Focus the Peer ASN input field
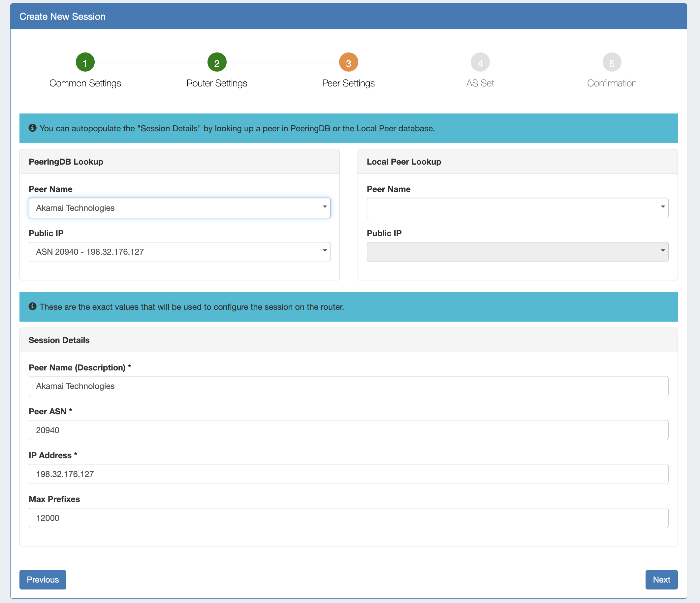The width and height of the screenshot is (700, 603). pos(348,430)
